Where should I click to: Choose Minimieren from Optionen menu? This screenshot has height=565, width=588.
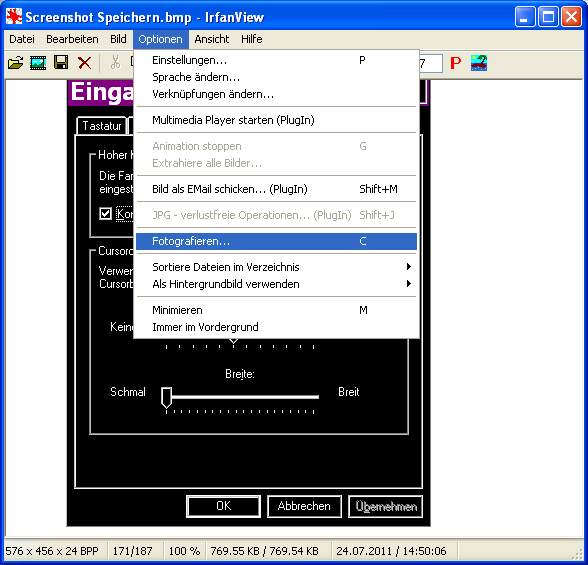(x=276, y=310)
